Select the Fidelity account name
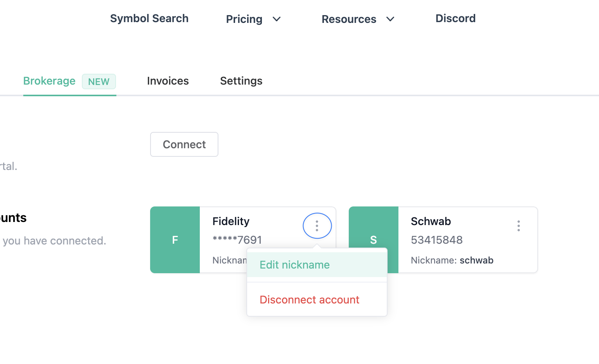This screenshot has width=599, height=364. tap(231, 221)
